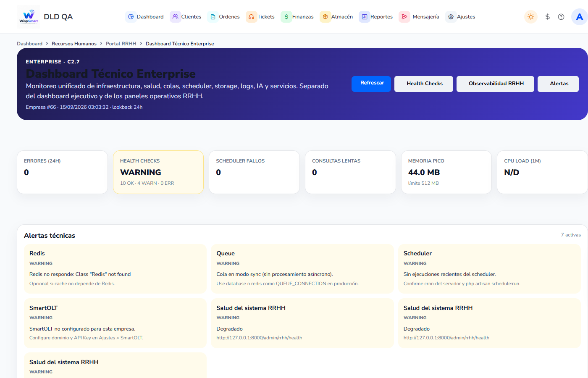
Task: Click the Tickets headset icon
Action: point(252,17)
